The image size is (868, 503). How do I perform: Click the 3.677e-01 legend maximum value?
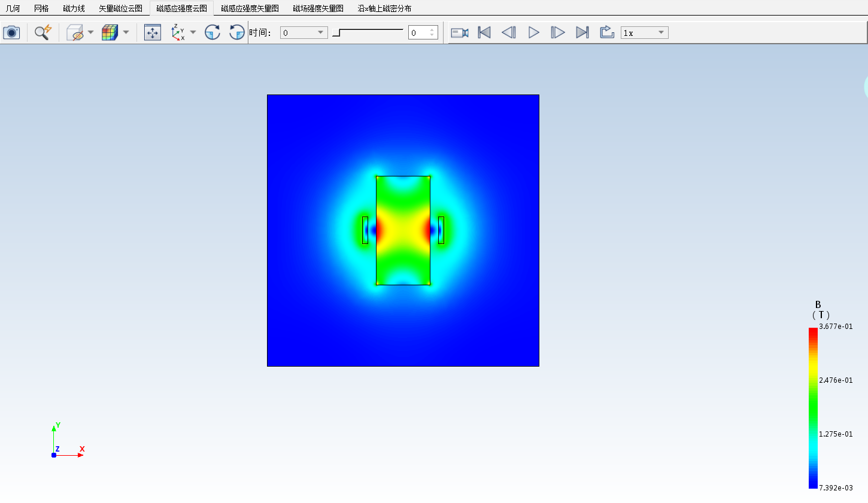(x=836, y=327)
